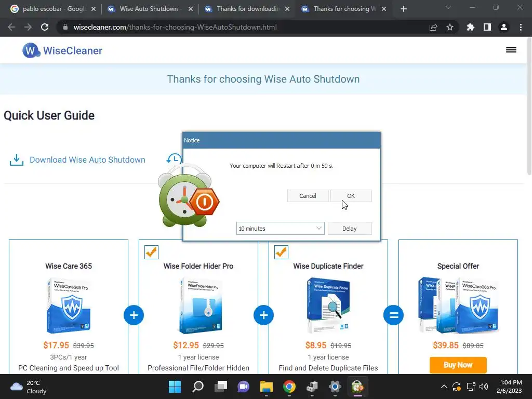The width and height of the screenshot is (532, 399).
Task: Open weather widget showing 20°C Cloudy
Action: [29, 387]
